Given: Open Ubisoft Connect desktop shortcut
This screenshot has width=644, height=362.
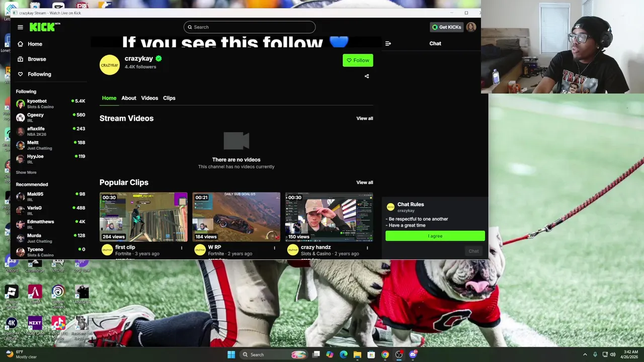Looking at the screenshot, I should click(58, 297).
